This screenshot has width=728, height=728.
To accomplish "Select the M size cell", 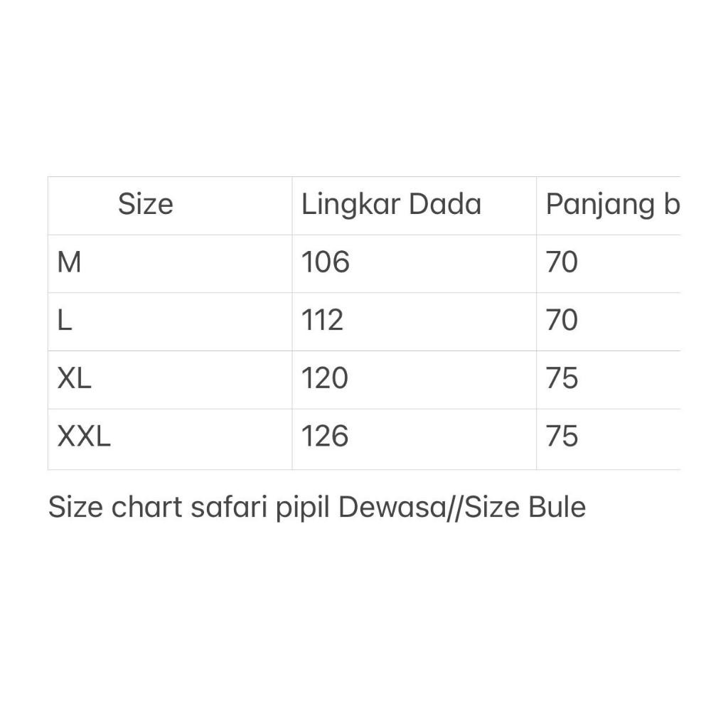I will coord(69,263).
